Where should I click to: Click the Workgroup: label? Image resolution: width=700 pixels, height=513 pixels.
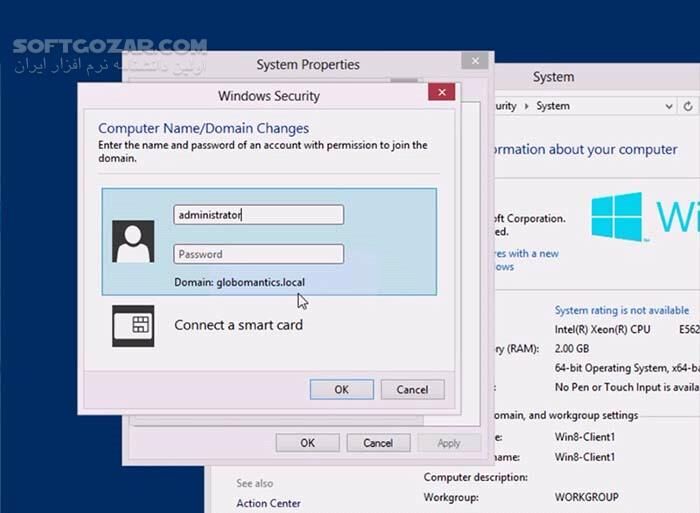pos(451,497)
